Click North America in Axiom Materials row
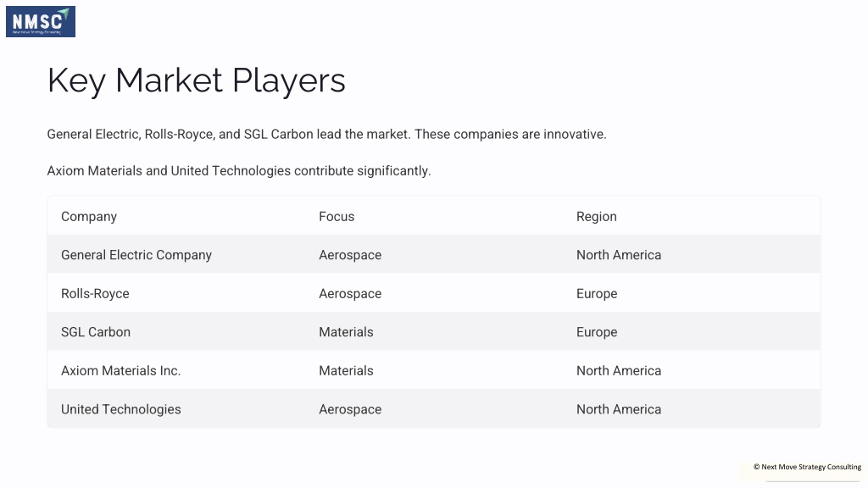Viewport: 868px width, 488px height. pos(618,371)
